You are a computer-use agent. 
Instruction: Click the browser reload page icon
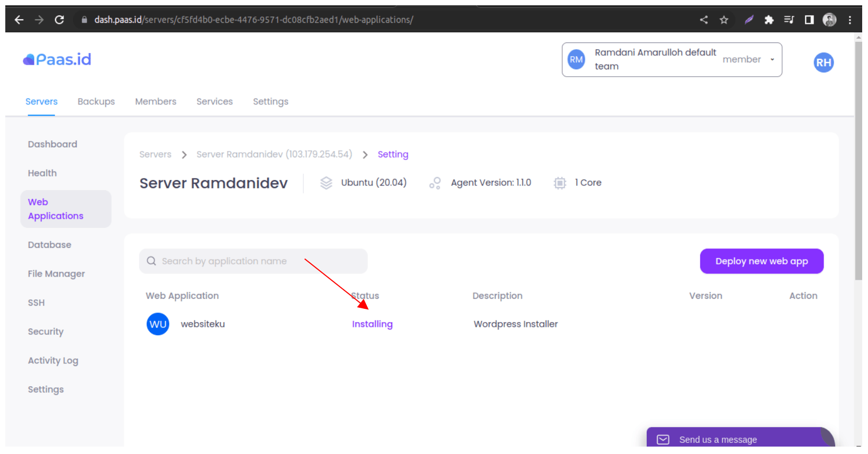[59, 20]
